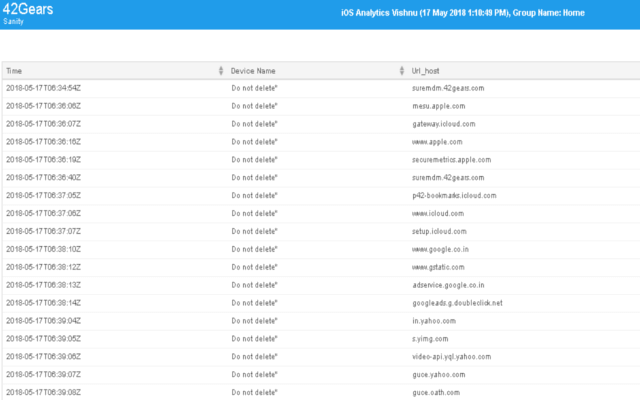Click the sort arrows in the Time column header

click(221, 71)
